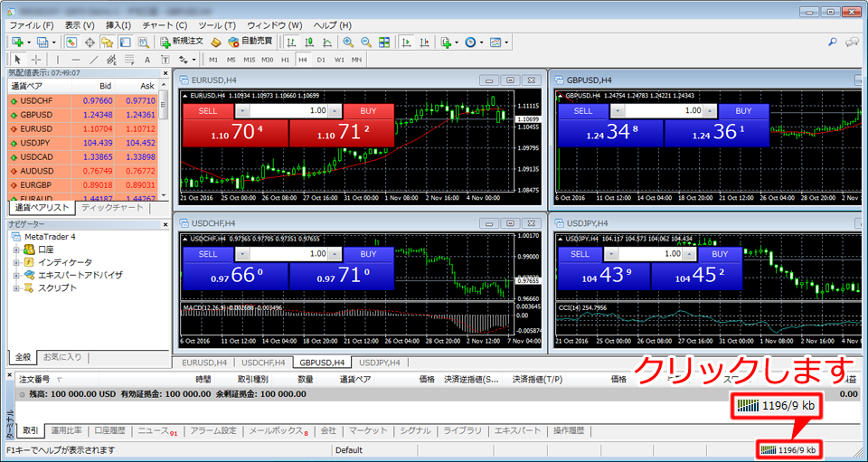The height and width of the screenshot is (462, 868).
Task: Open the 挿入(I) menu
Action: tap(118, 25)
